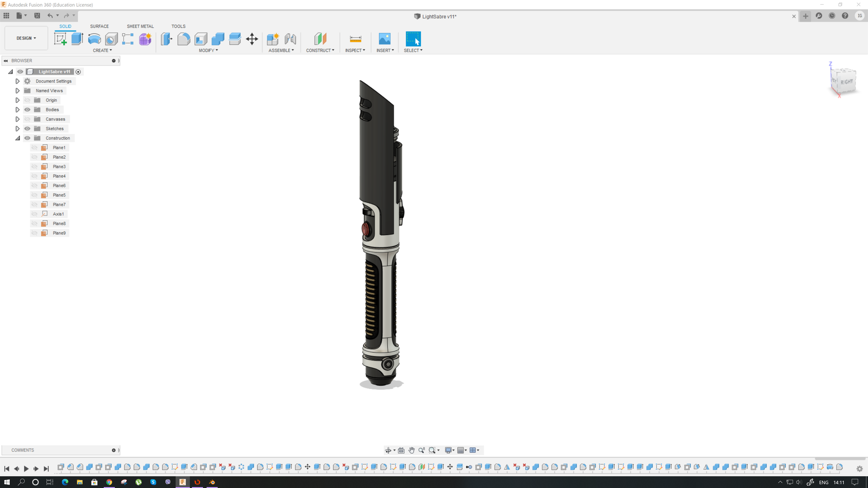This screenshot has width=868, height=488.
Task: Open the DESIGN workspace dropdown
Action: point(26,38)
